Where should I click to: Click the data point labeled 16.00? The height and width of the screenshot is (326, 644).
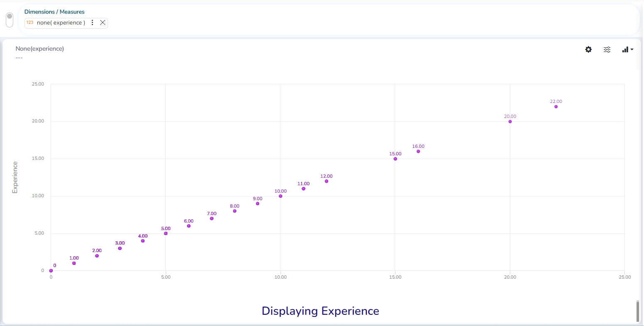(418, 152)
